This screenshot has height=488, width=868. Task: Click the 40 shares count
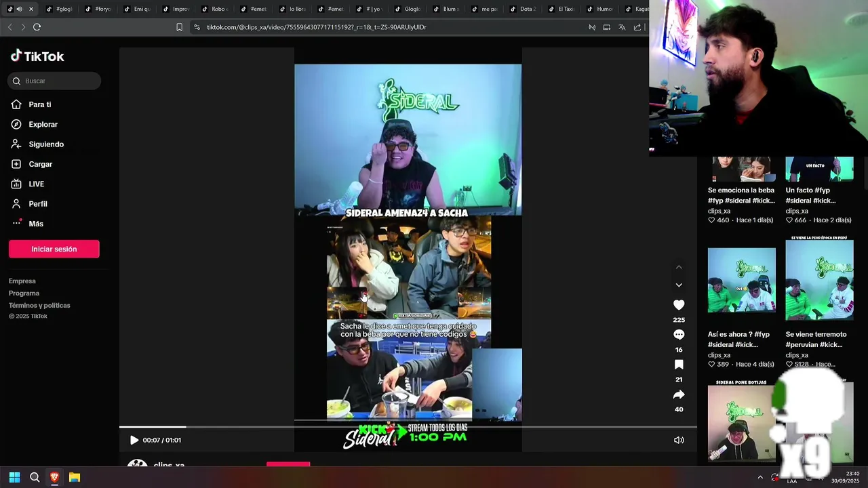click(679, 409)
